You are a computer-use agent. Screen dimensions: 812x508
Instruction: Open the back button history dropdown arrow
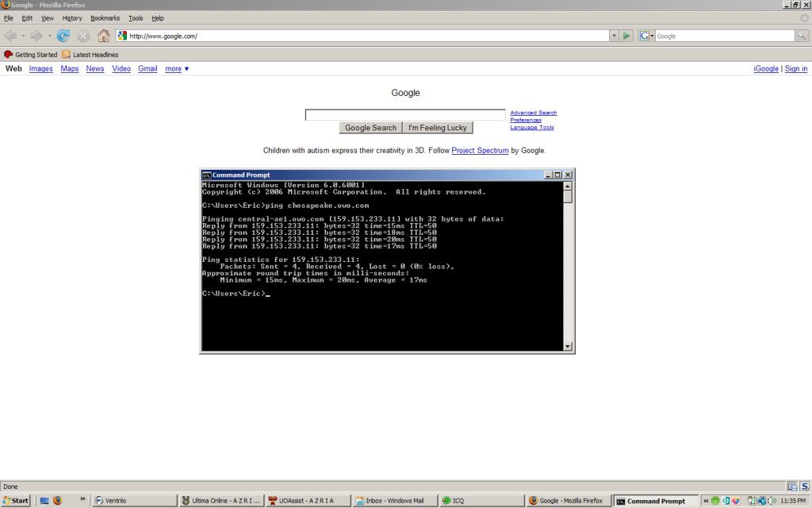23,36
